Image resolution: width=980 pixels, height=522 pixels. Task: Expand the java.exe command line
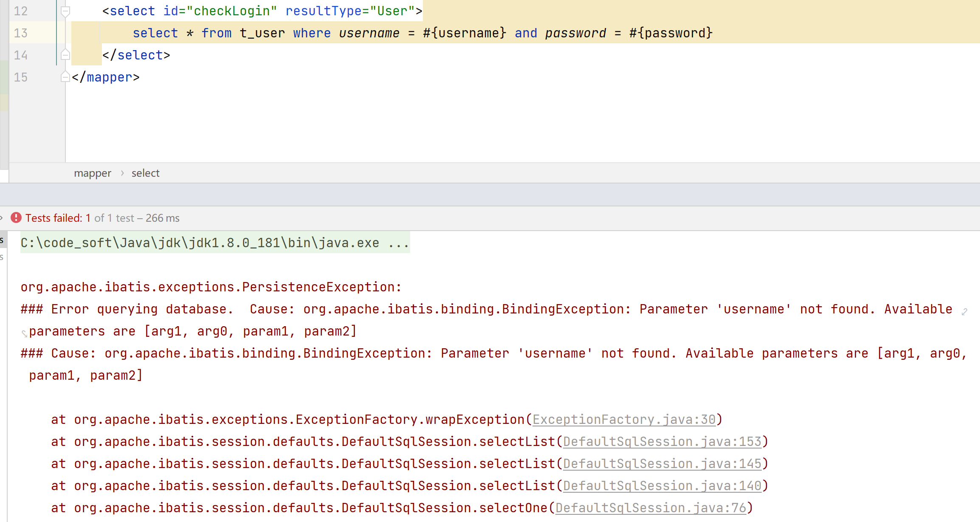[215, 243]
